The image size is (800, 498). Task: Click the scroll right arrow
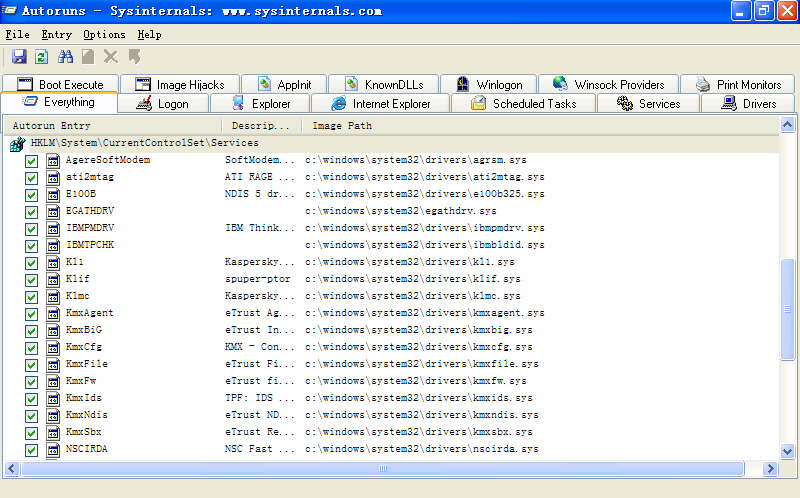[770, 468]
